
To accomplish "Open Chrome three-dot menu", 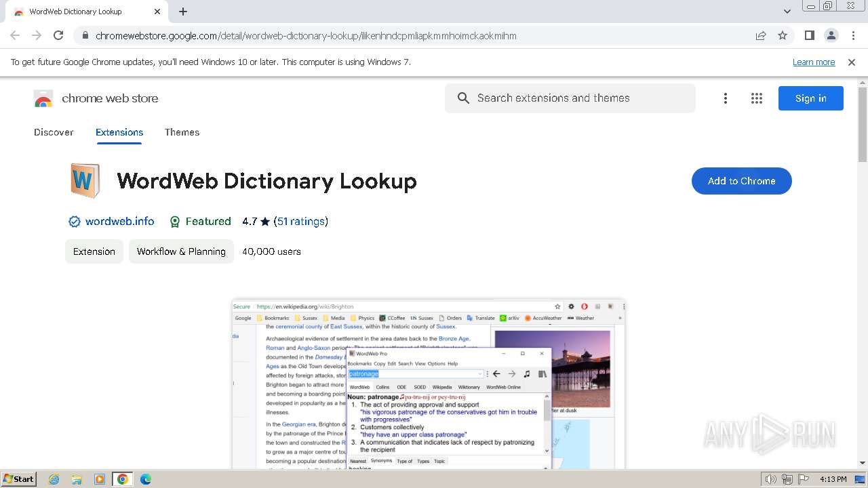I will [853, 35].
